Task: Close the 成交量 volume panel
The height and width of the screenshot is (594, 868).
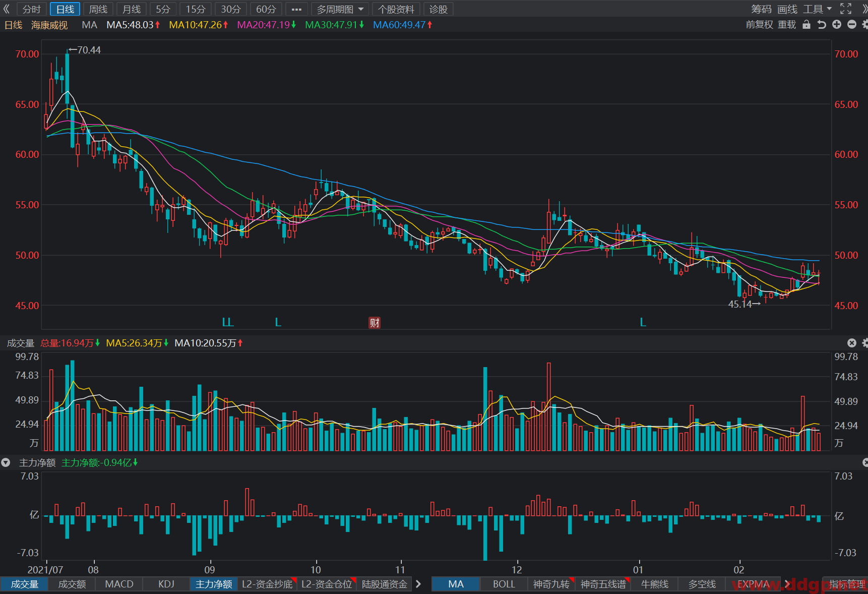Action: [852, 343]
